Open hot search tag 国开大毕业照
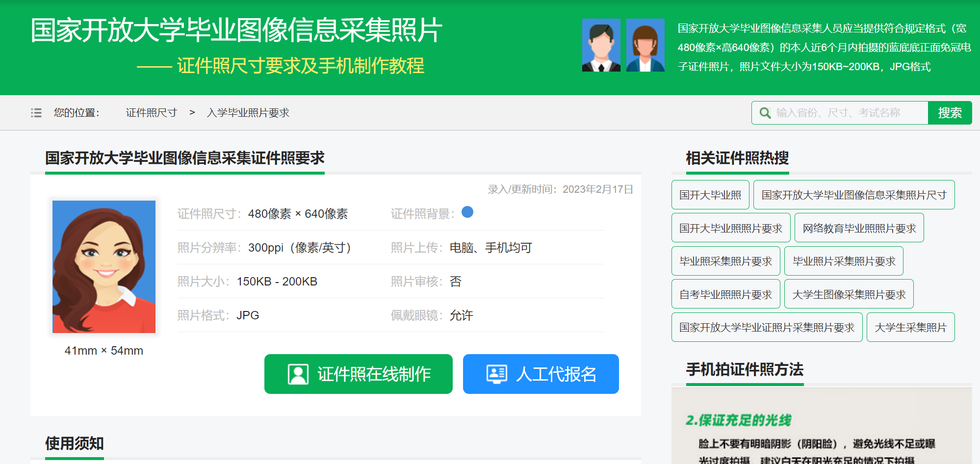 (x=710, y=195)
